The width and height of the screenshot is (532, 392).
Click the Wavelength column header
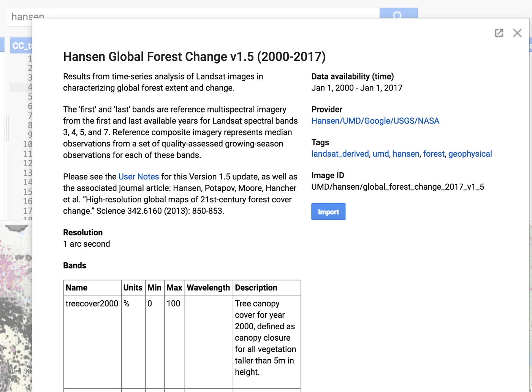click(209, 288)
